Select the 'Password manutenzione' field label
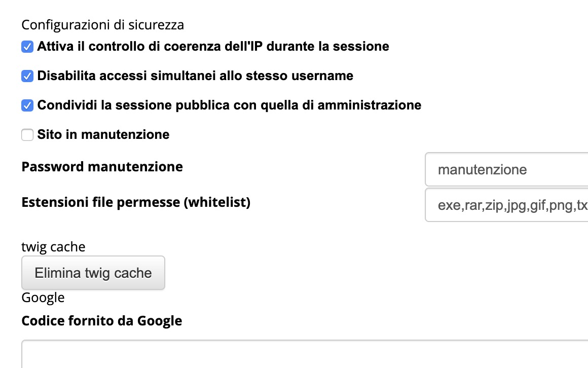 coord(102,166)
